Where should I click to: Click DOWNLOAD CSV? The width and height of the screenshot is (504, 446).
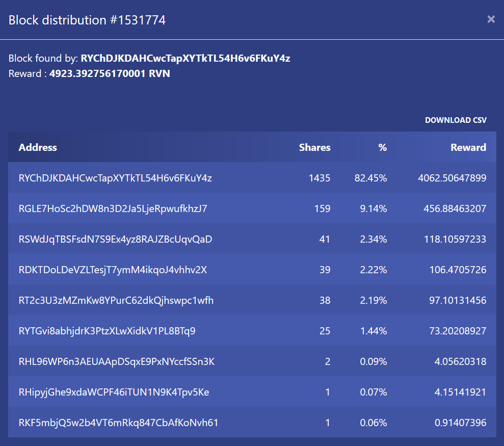(x=456, y=120)
